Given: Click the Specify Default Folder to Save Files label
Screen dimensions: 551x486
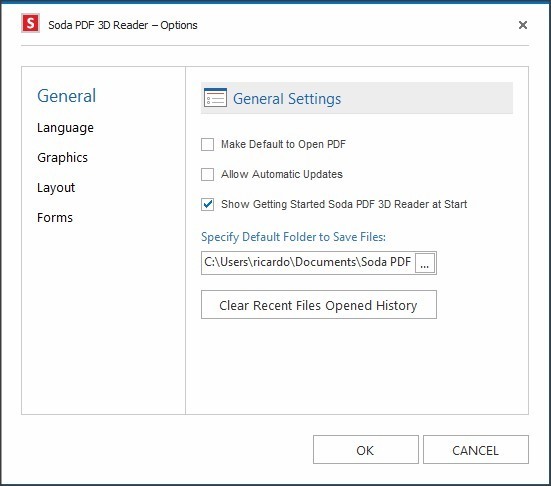Looking at the screenshot, I should pyautogui.click(x=293, y=237).
